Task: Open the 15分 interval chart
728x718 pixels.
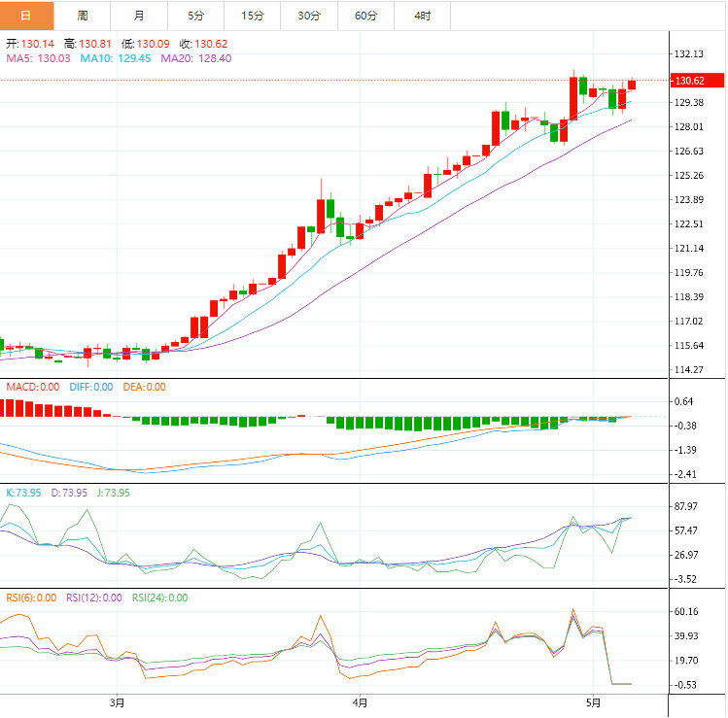Action: pyautogui.click(x=253, y=16)
